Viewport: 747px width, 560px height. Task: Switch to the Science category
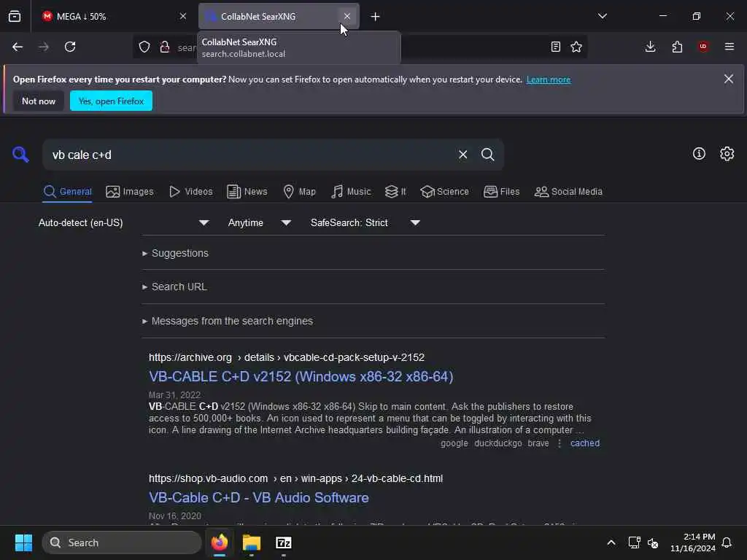click(444, 192)
